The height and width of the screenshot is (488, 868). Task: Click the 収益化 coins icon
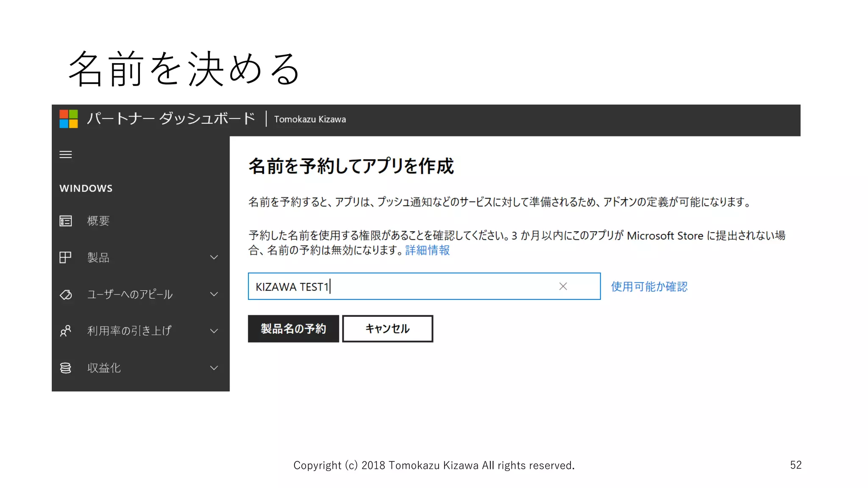tap(65, 368)
